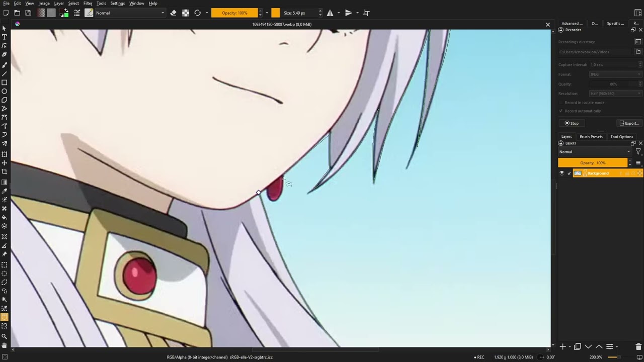Open the wrap-around mode icon in toolbar
Viewport: 644px width, 362px height.
[366, 13]
